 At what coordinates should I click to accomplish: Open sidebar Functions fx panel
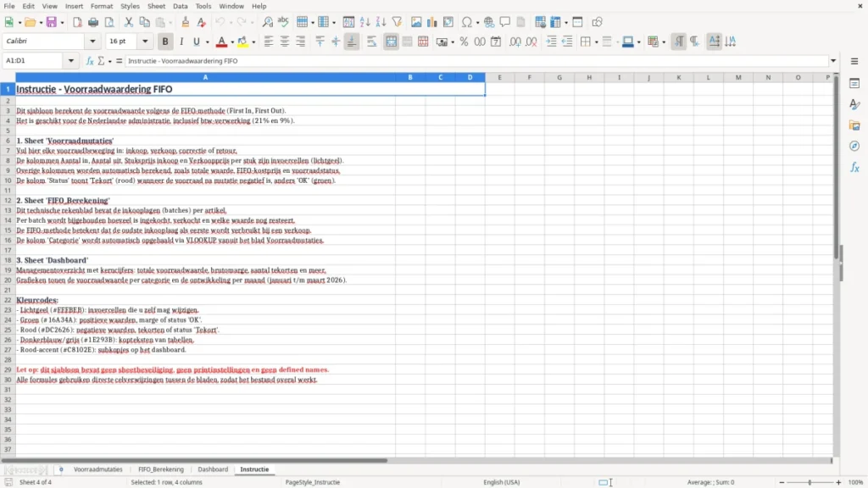[854, 167]
